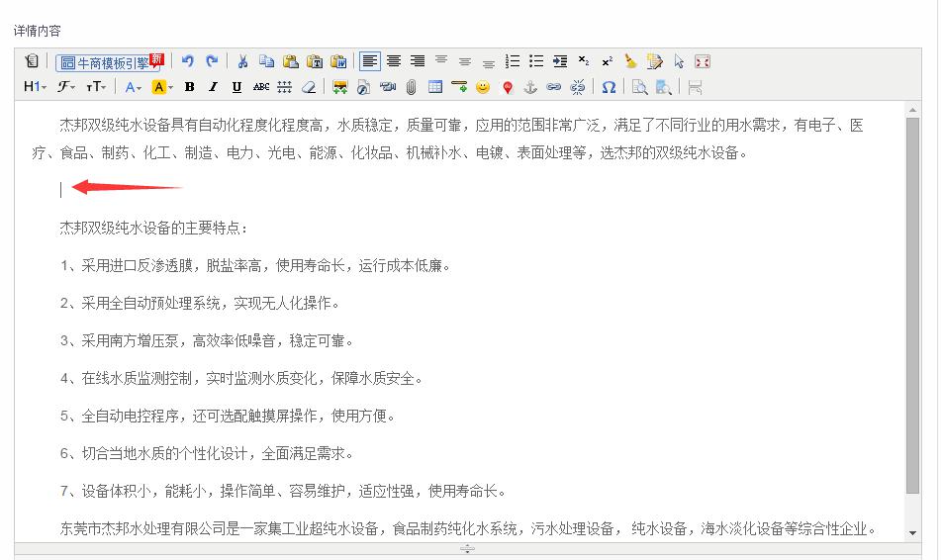
Task: Click the line 1、采用进口反渗透膜
Action: [x=254, y=265]
